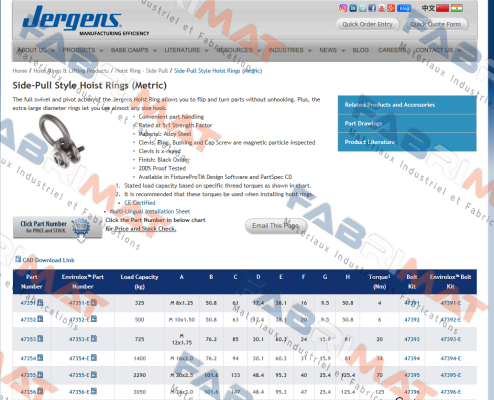Open Envirolox part 47354-E link
The width and height of the screenshot is (494, 400).
(79, 358)
